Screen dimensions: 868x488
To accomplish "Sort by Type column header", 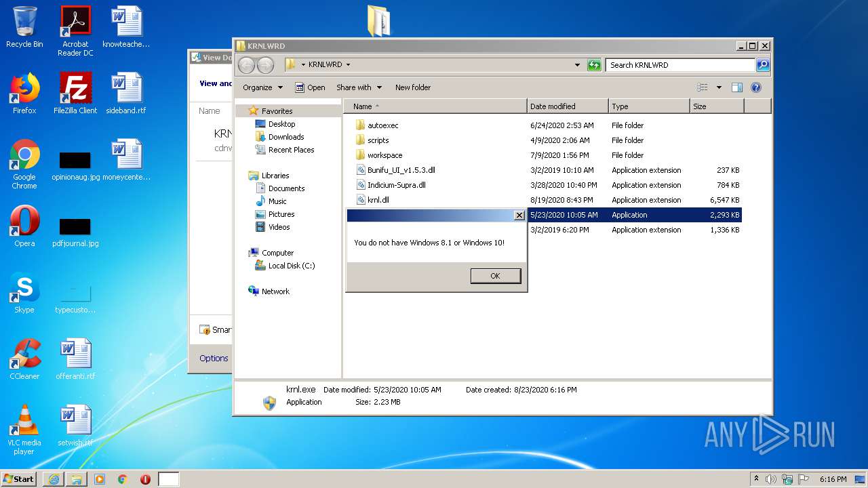I will [x=649, y=106].
